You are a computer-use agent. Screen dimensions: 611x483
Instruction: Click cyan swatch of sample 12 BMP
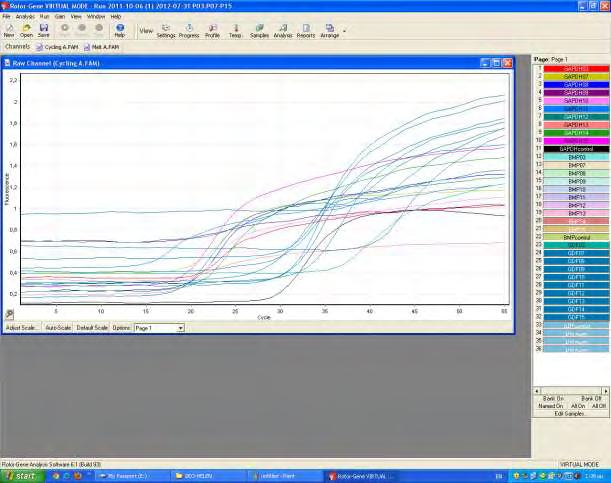(576, 157)
